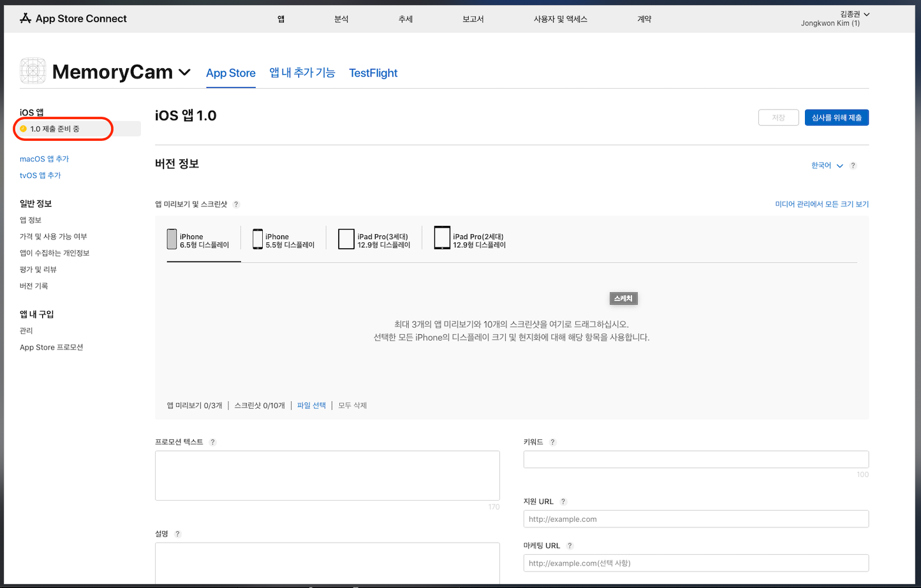Click the macOS 앱 추가 link
The height and width of the screenshot is (588, 921).
pyautogui.click(x=44, y=159)
